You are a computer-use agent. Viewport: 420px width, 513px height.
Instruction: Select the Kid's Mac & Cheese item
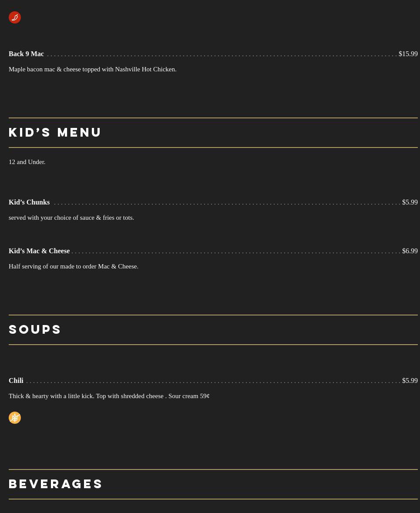[39, 251]
